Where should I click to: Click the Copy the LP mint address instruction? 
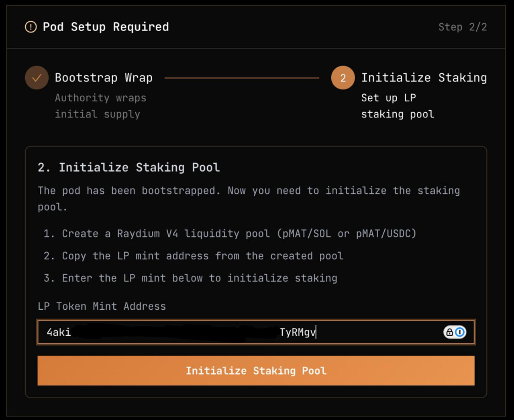[202, 256]
